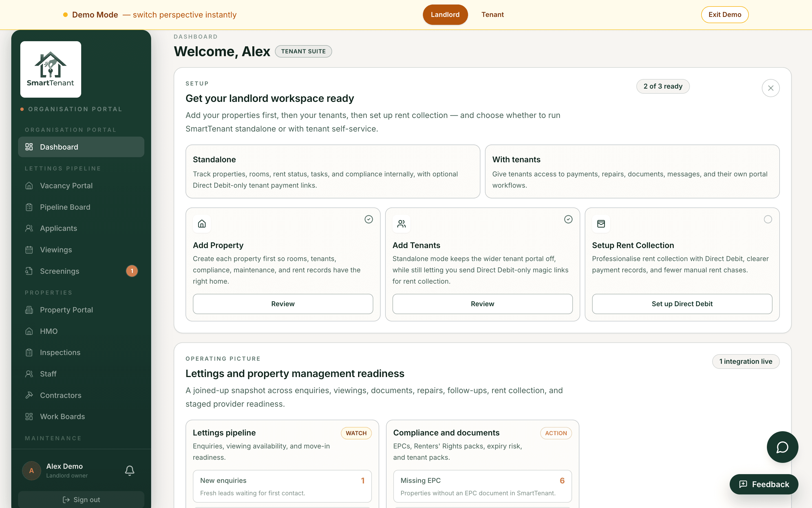
Task: Open Work Boards page
Action: 81,417
